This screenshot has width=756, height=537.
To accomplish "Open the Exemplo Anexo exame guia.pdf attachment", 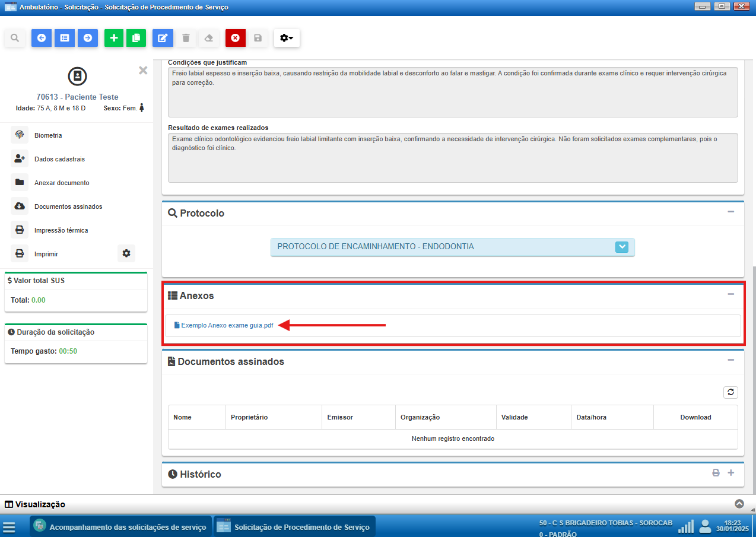I will pos(227,325).
